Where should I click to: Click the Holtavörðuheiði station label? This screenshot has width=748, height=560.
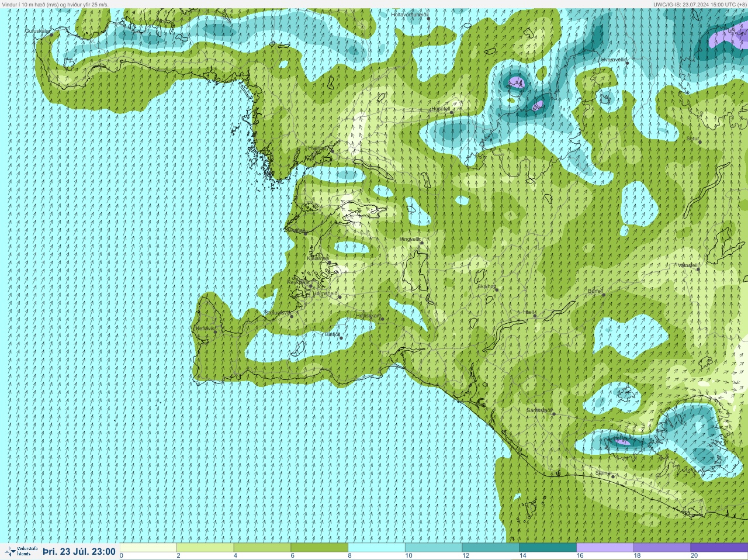pyautogui.click(x=410, y=14)
